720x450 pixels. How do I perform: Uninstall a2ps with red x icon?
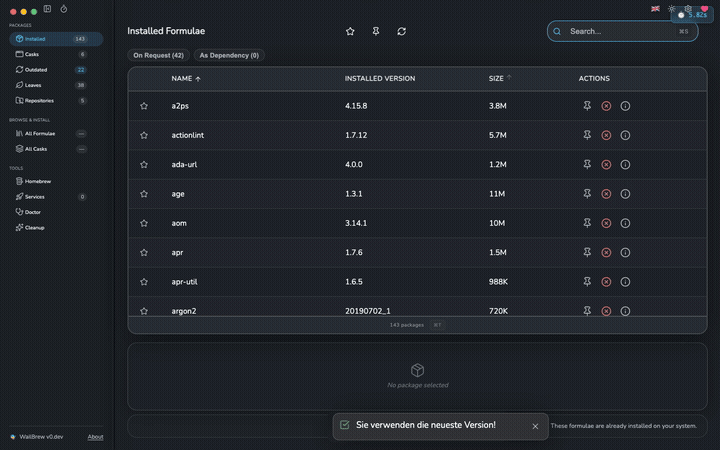606,106
